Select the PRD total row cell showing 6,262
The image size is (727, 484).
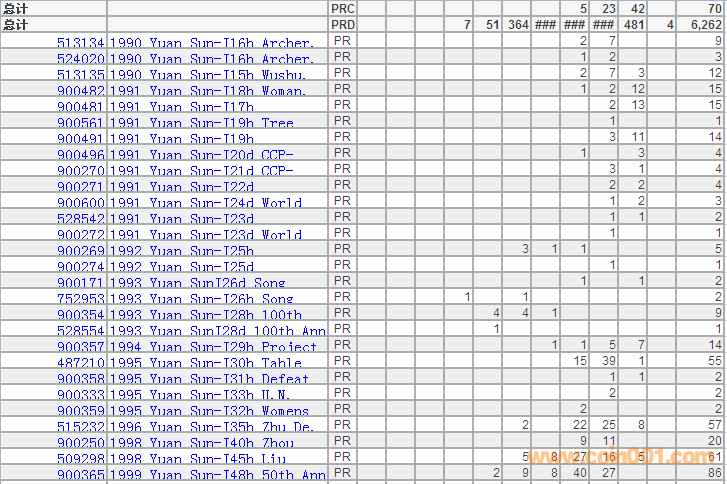(700, 24)
